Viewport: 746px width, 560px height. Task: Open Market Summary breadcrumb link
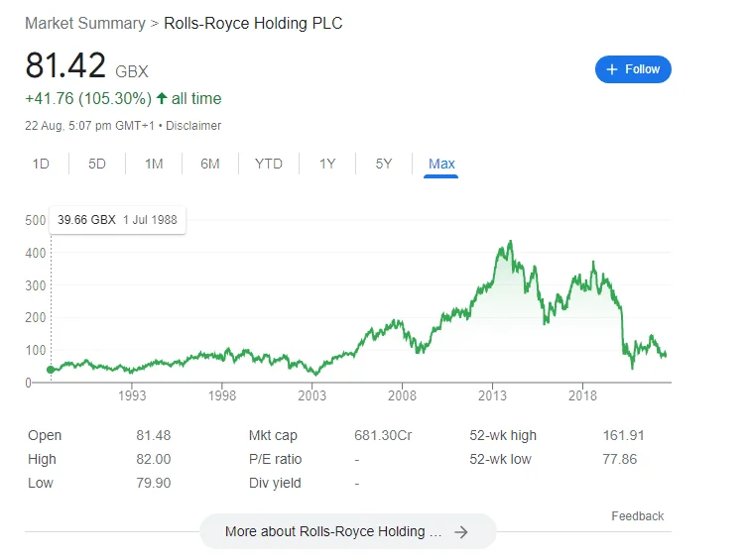pos(85,24)
